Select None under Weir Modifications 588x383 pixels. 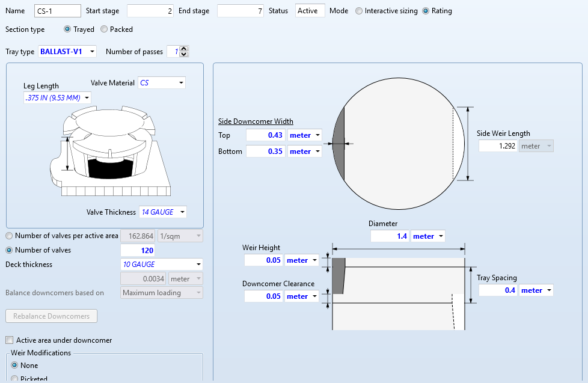(14, 366)
